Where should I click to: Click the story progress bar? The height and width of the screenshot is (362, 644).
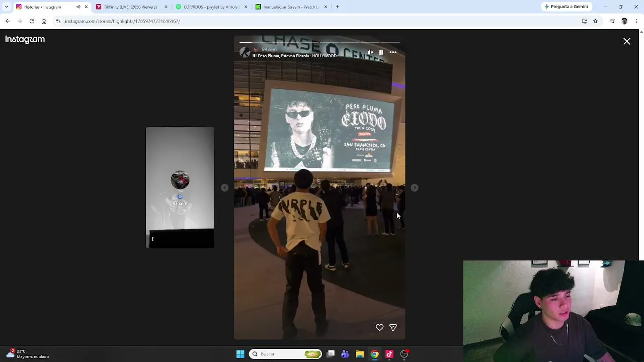(319, 43)
